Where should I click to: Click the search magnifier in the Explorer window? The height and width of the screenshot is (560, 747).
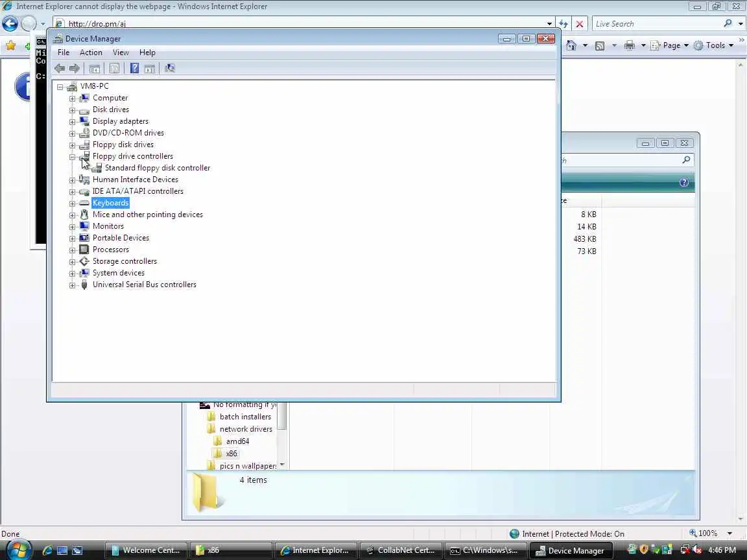(686, 160)
